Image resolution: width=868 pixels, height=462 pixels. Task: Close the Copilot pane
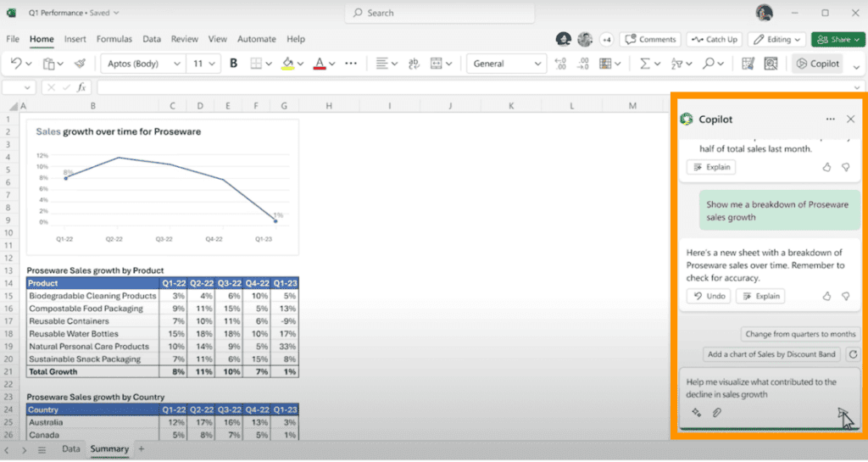pos(851,119)
